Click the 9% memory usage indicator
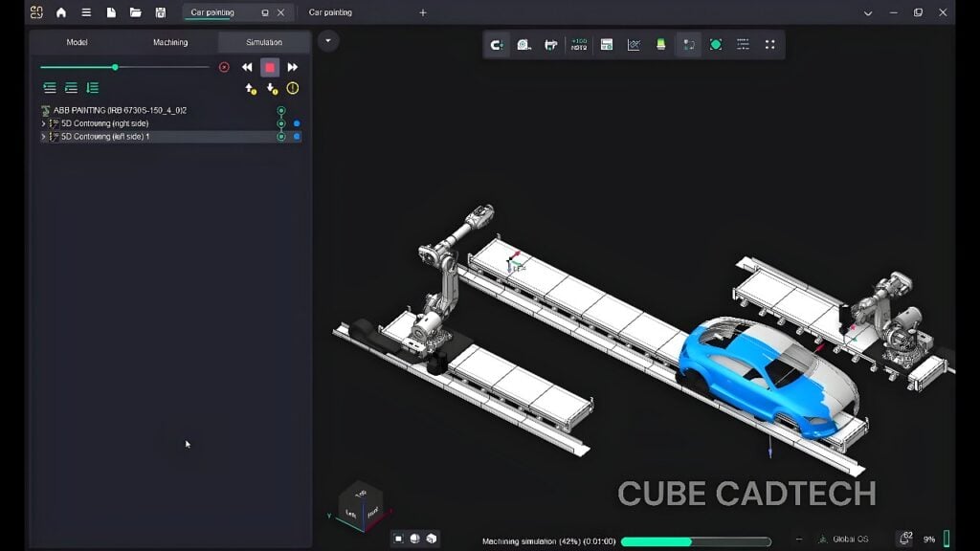Viewport: 980px width, 551px height. coord(929,540)
